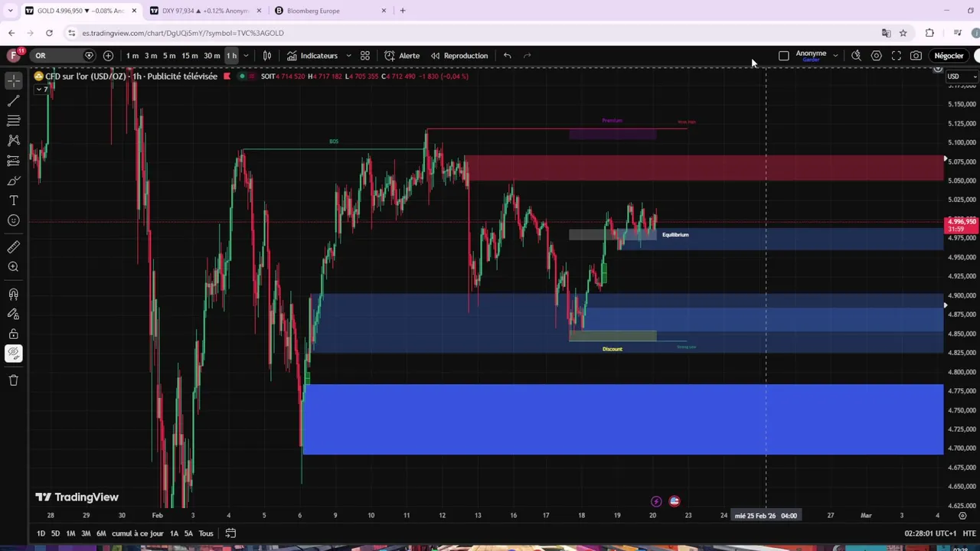Hide all drawings with eye-brush icon
Screen dimensions: 980x551
point(13,354)
